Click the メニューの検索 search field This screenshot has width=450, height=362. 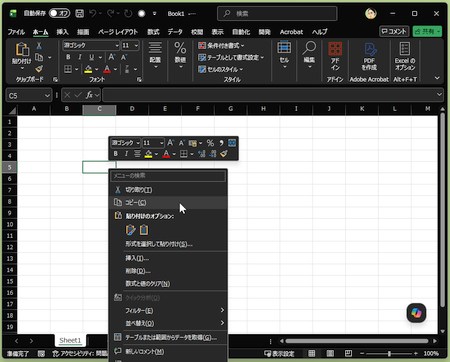[169, 176]
